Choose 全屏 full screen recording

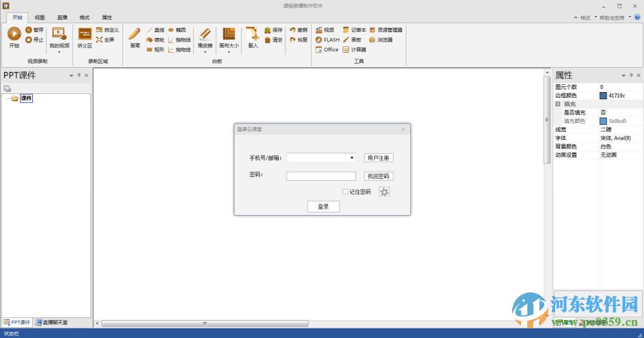(x=105, y=40)
